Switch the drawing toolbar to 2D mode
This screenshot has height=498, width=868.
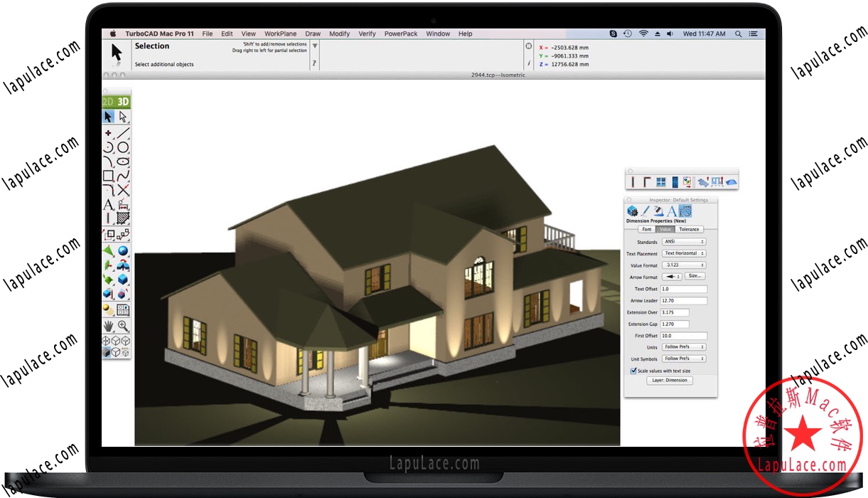tap(107, 101)
